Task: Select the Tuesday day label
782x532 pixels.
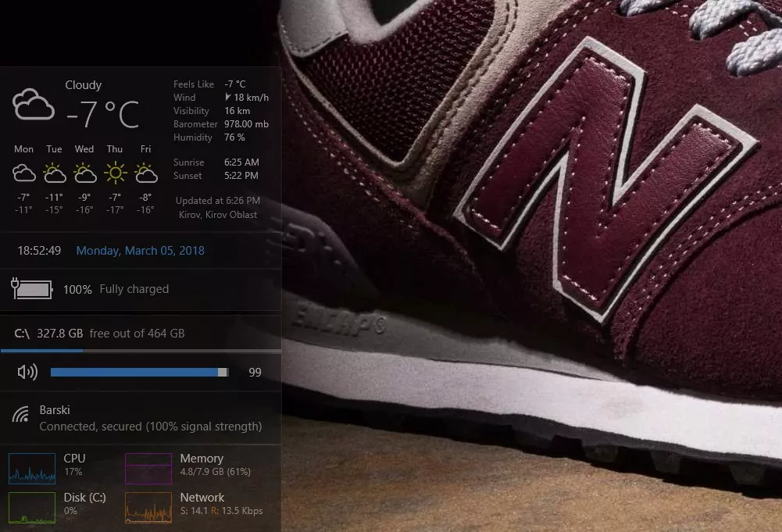Action: (54, 148)
